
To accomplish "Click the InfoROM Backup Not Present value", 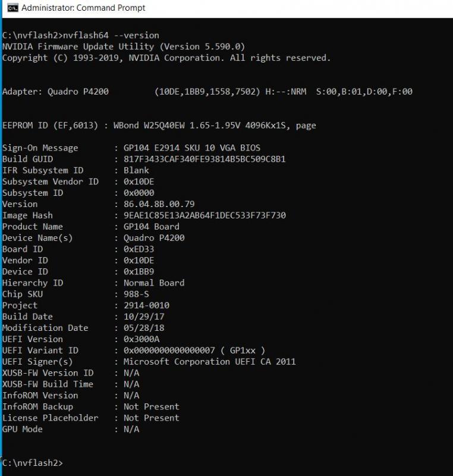I will [x=152, y=406].
